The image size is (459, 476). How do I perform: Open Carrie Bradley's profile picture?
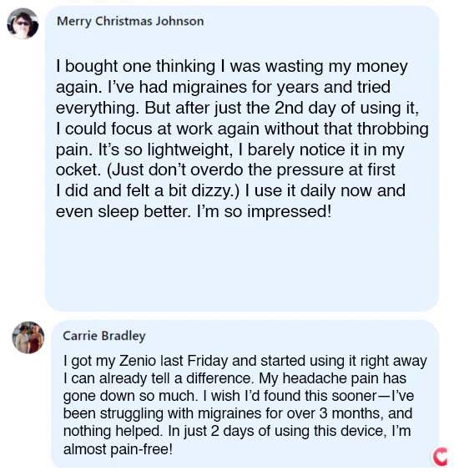coord(28,337)
